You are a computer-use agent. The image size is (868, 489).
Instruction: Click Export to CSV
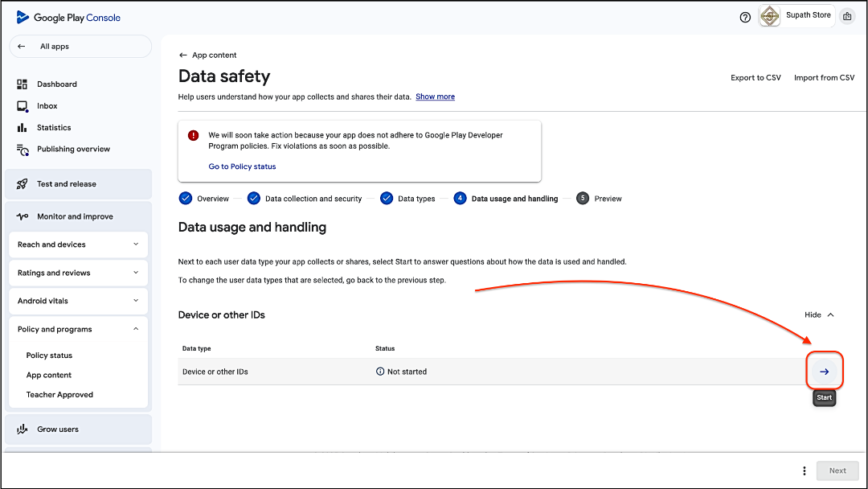755,78
